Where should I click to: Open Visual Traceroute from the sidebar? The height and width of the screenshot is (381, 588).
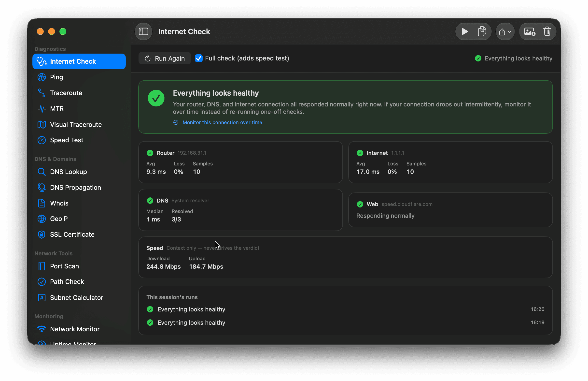click(79, 124)
